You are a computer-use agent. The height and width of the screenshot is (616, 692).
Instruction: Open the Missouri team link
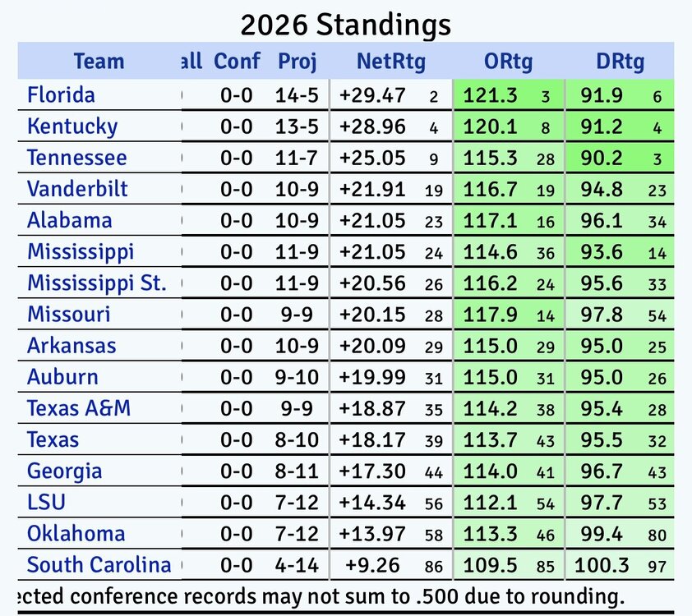coord(69,315)
